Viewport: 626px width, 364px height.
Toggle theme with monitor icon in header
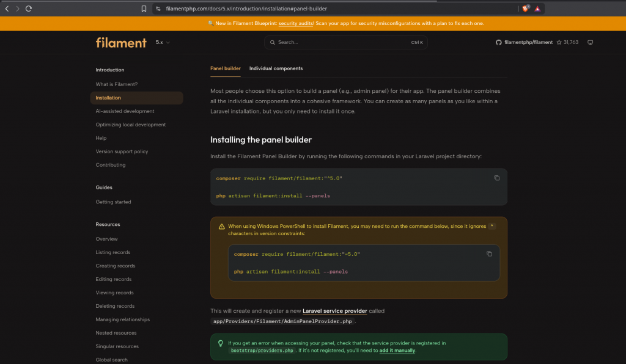point(590,42)
